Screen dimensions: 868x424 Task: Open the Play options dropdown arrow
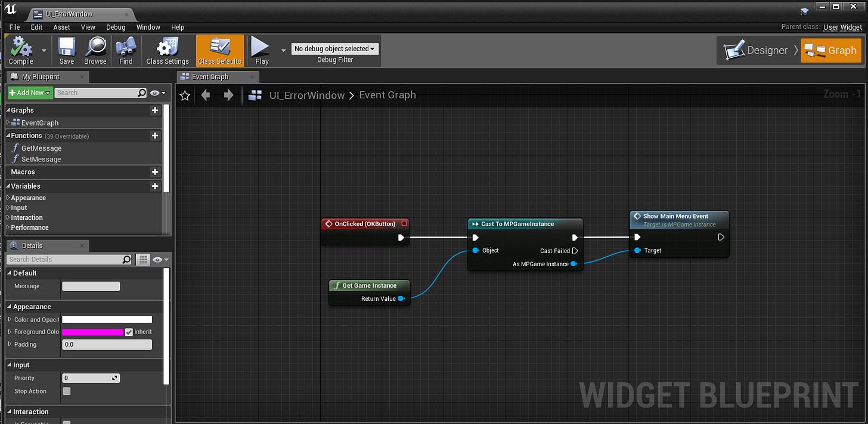[x=283, y=51]
